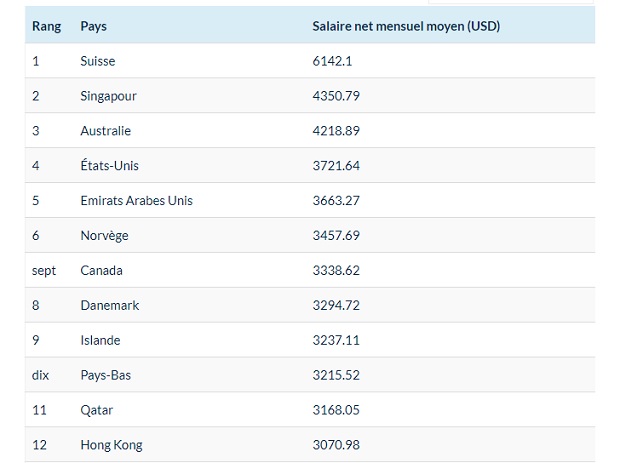Click the Salaire net mensuel moyen header
This screenshot has height=463, width=620.
click(x=406, y=26)
